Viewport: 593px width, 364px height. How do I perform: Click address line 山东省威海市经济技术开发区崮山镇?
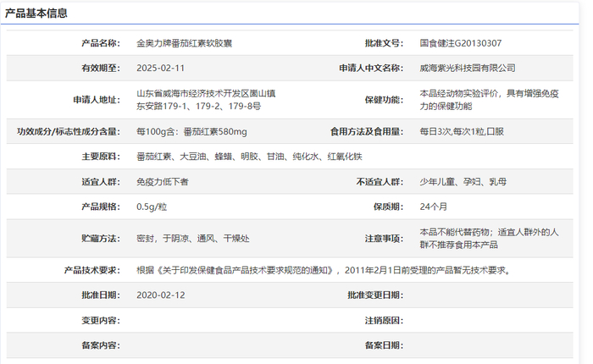click(206, 93)
